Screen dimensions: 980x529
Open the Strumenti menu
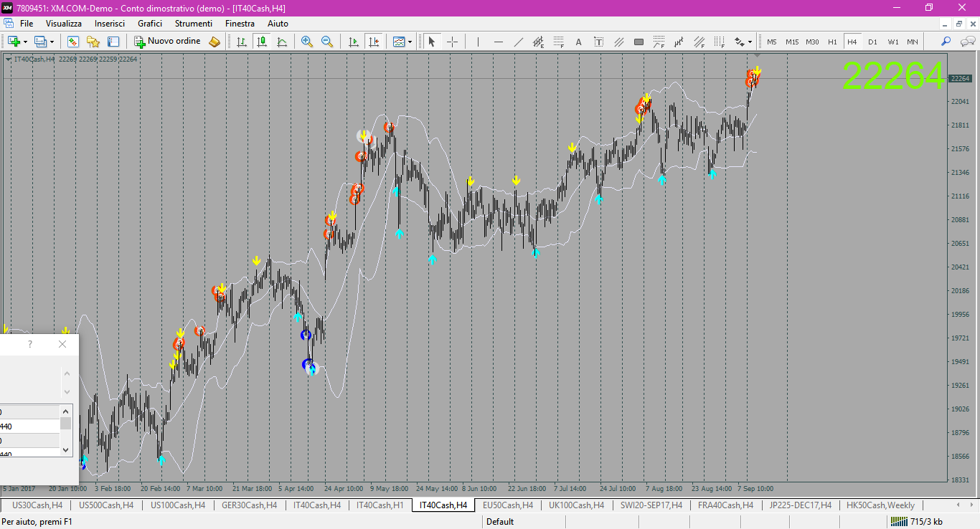(194, 24)
